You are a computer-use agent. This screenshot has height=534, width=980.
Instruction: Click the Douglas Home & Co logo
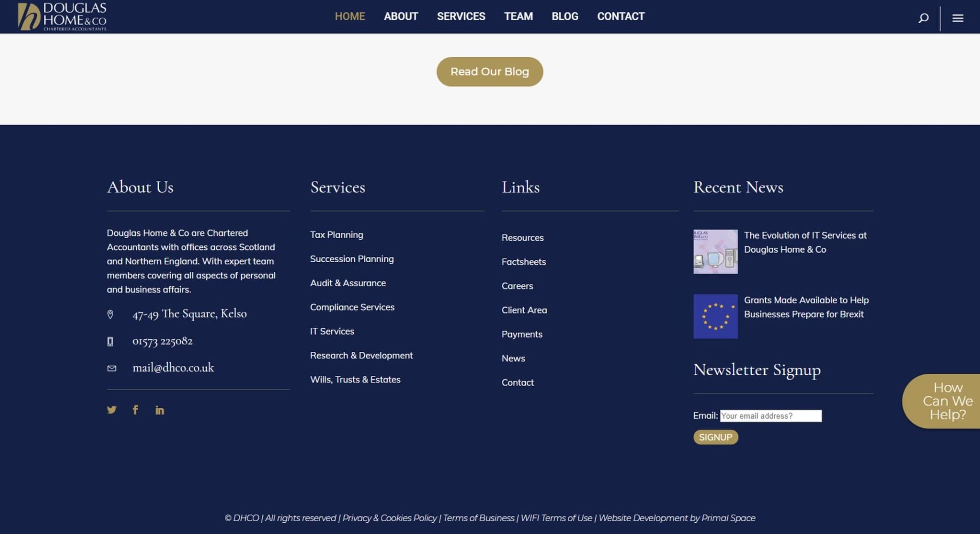tap(62, 17)
